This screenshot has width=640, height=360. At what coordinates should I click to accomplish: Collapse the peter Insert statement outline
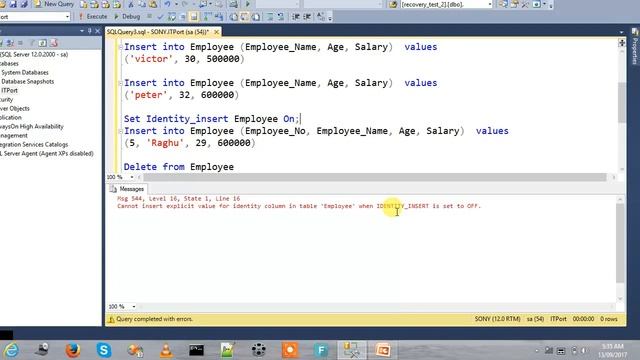coord(120,83)
